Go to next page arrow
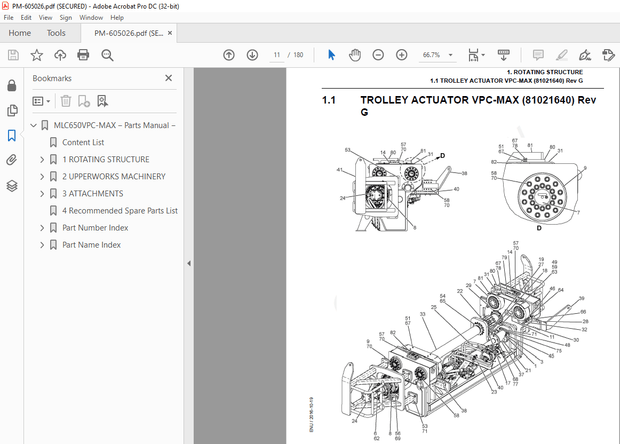The width and height of the screenshot is (620, 444). pos(252,55)
